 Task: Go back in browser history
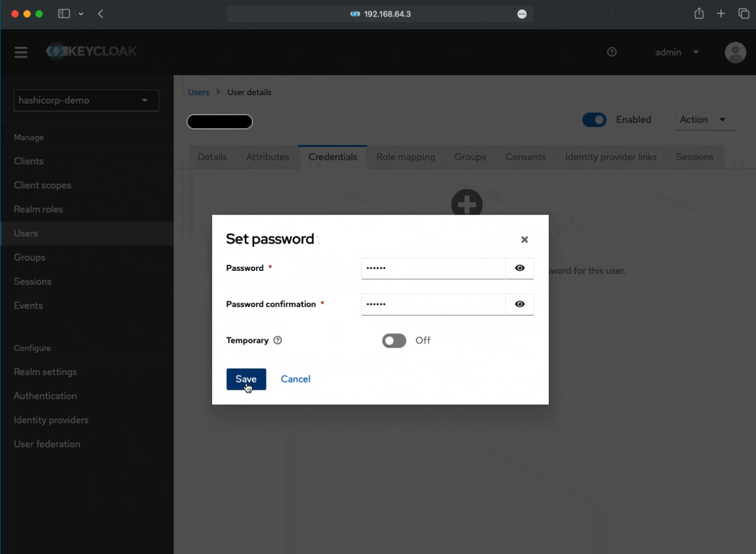pos(101,14)
